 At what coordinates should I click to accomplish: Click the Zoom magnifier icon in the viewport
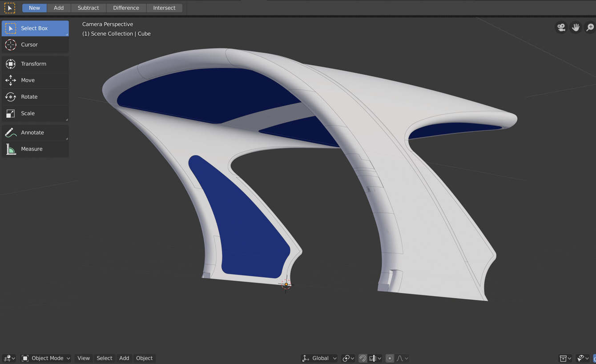click(x=590, y=27)
